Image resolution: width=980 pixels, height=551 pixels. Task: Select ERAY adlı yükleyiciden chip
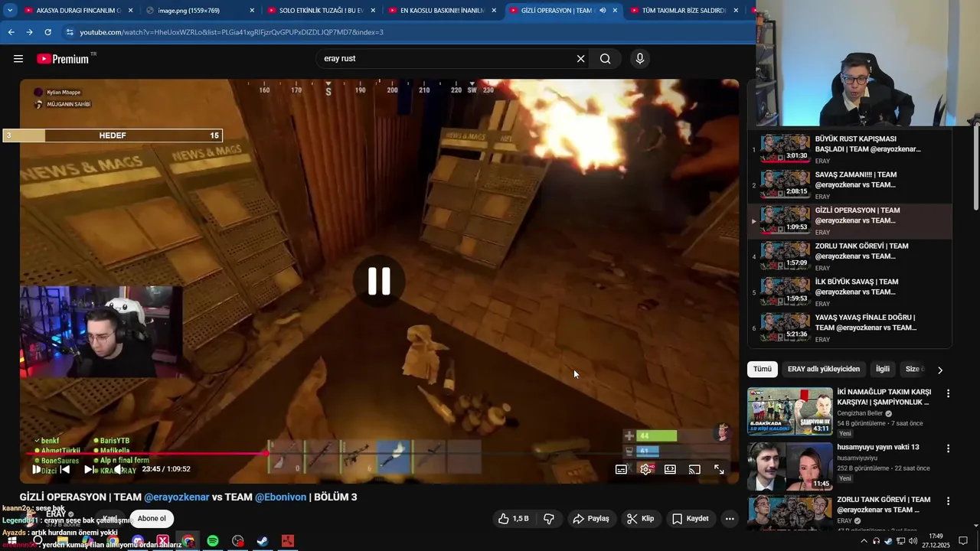point(824,369)
